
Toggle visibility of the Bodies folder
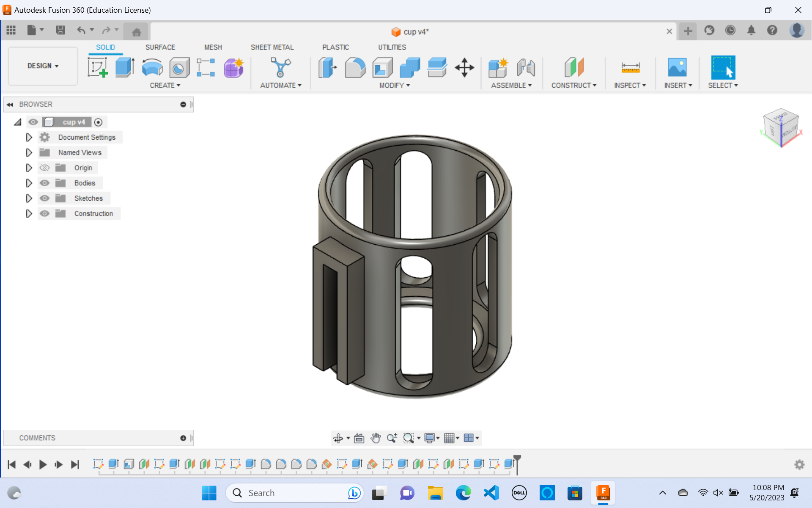(x=44, y=183)
